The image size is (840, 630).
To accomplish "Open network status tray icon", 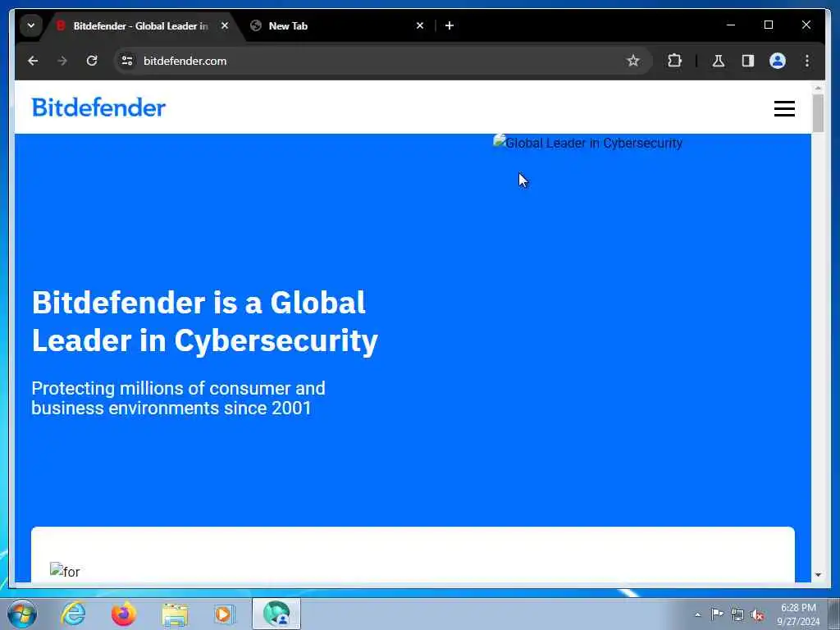I will tap(737, 614).
